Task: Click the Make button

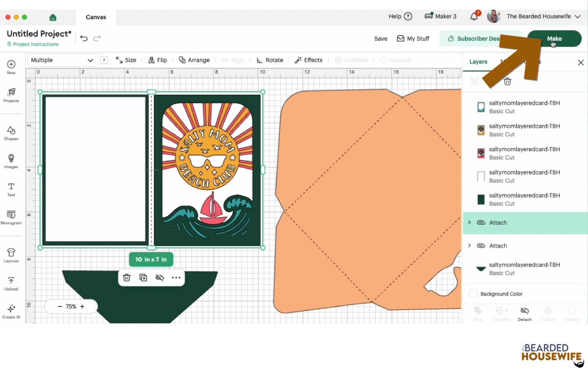Action: pos(554,39)
